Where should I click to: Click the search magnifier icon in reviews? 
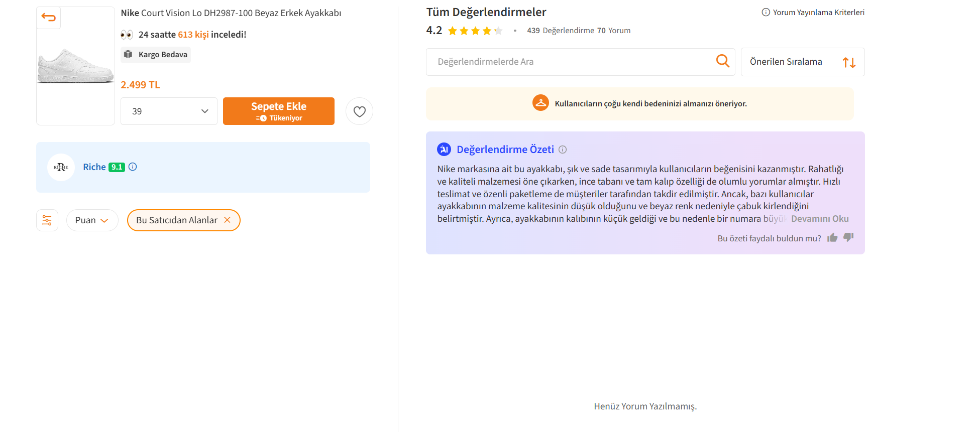click(x=722, y=61)
